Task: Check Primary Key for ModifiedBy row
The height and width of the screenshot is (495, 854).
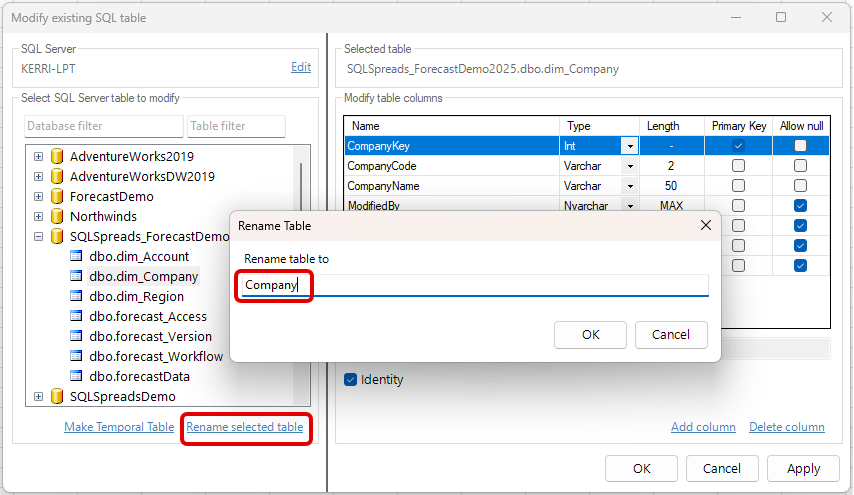Action: pyautogui.click(x=738, y=205)
